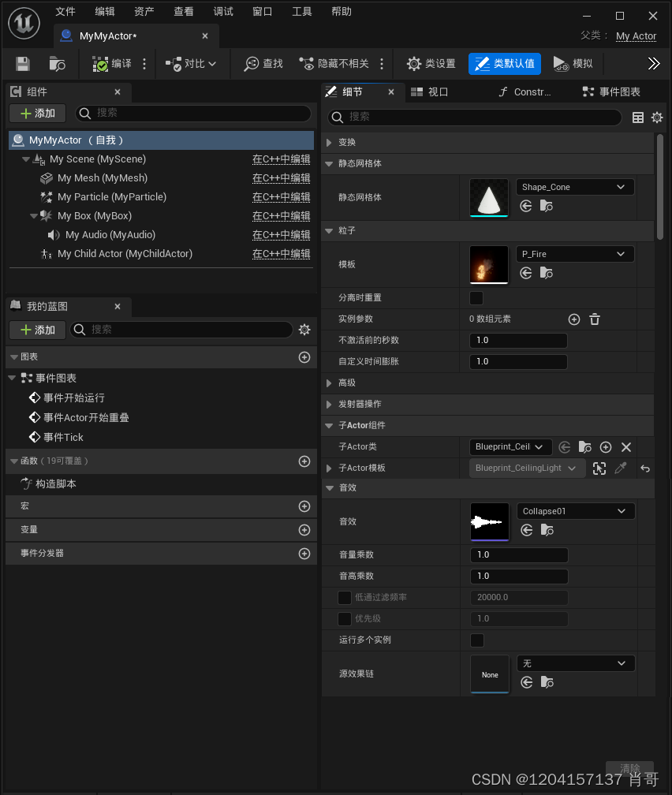
Task: Open the 帮助 menu
Action: pyautogui.click(x=342, y=12)
